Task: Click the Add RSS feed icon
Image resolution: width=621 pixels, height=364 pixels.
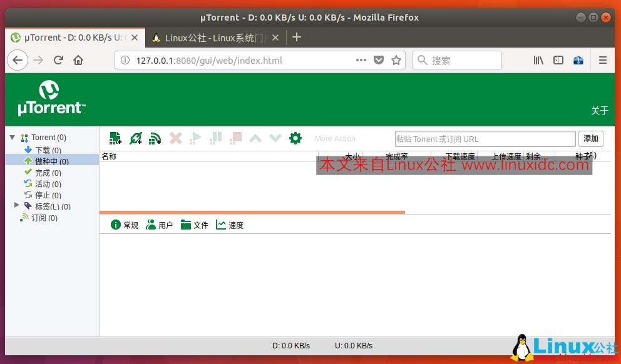Action: coord(155,138)
